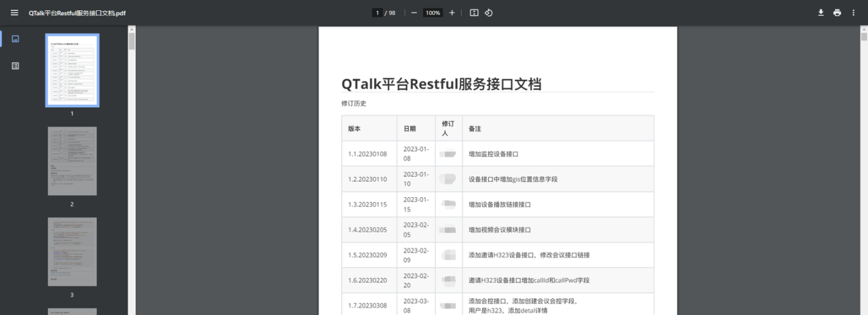Click version cell 1.3.20230115
868x315 pixels.
tap(368, 204)
